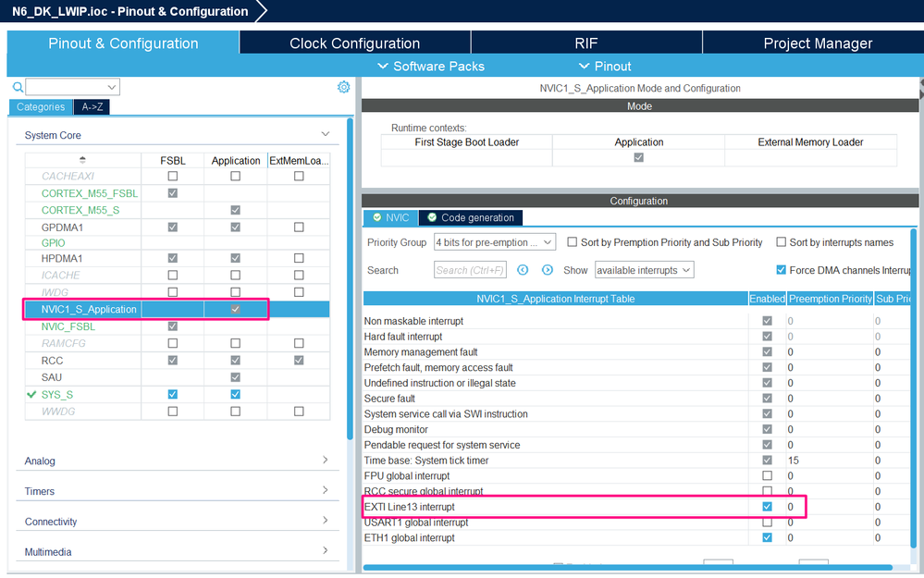
Task: Select CORTEX_M55_S item
Action: pos(80,210)
